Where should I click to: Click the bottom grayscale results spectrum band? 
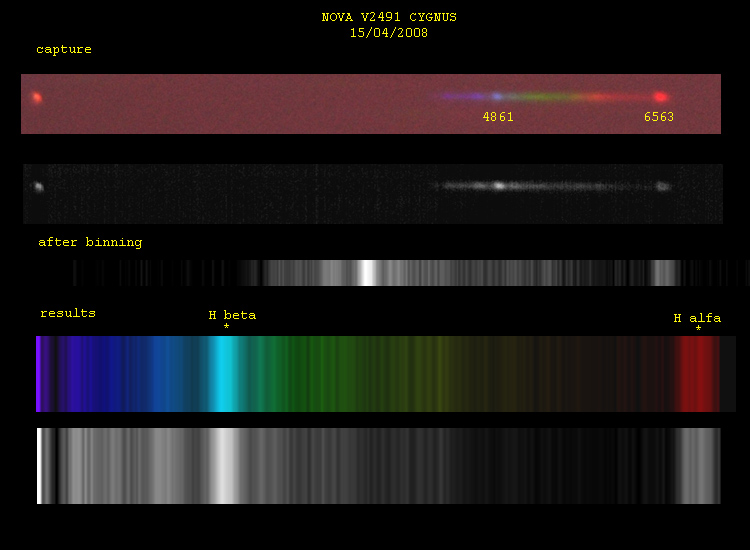click(x=379, y=466)
